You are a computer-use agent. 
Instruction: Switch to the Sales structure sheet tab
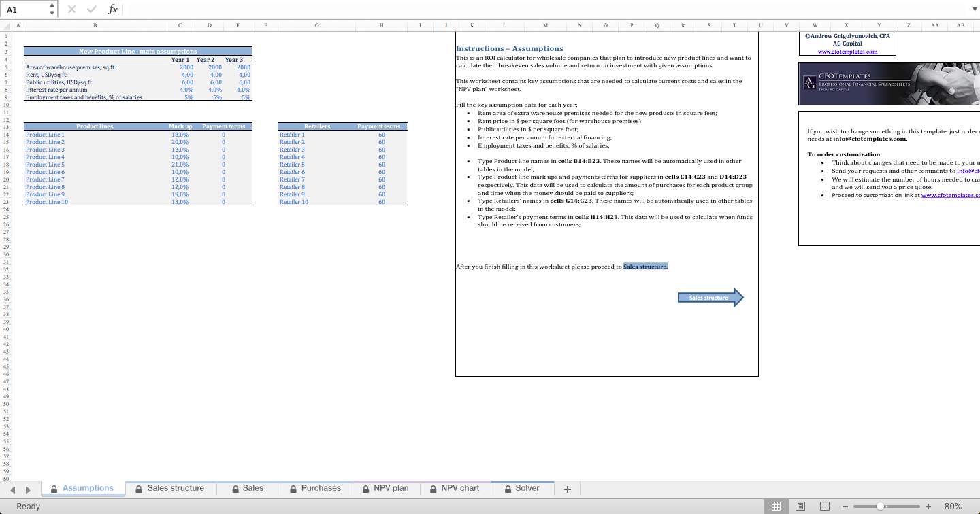[x=169, y=488]
